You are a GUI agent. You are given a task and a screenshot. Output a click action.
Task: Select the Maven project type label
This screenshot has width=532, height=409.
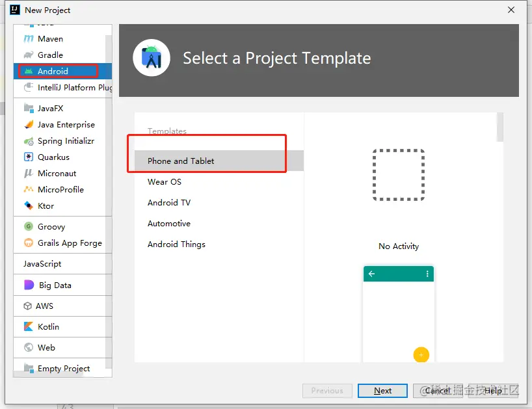(50, 38)
